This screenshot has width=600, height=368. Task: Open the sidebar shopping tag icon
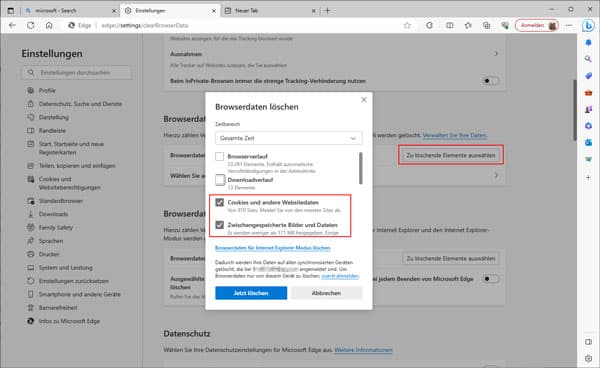coord(588,76)
